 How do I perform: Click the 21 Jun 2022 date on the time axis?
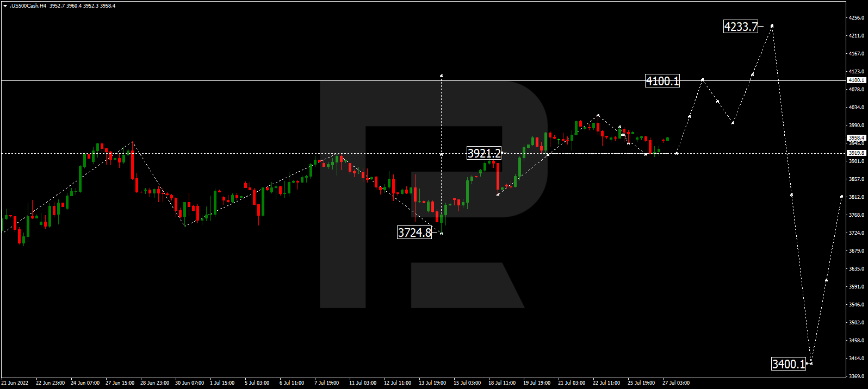click(x=15, y=383)
